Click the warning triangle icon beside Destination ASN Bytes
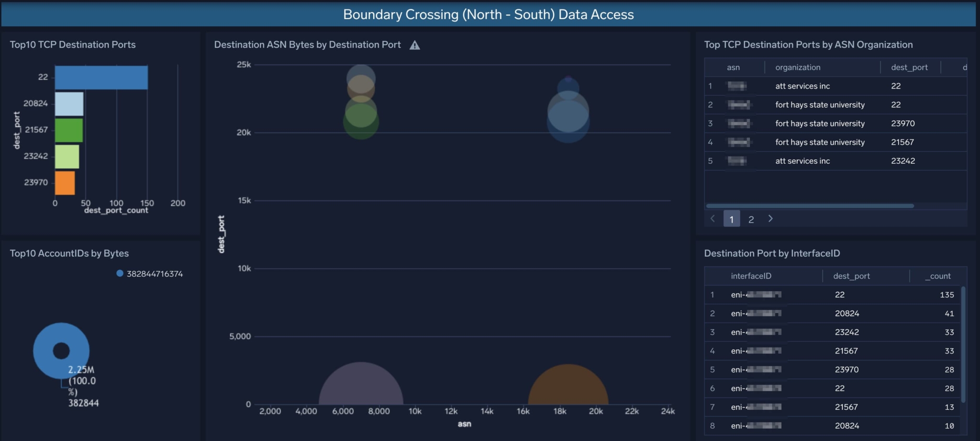 (414, 45)
